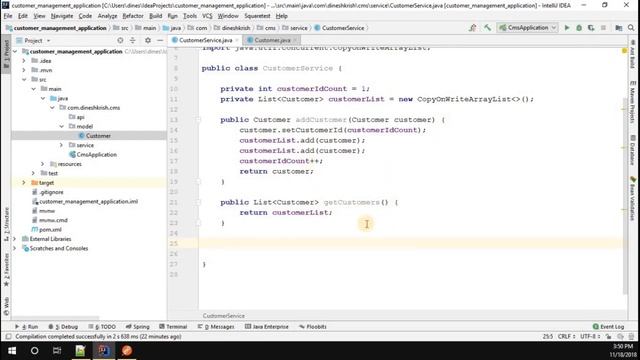640x360 pixels.
Task: Run with coverage icon in toolbar
Action: (591, 28)
